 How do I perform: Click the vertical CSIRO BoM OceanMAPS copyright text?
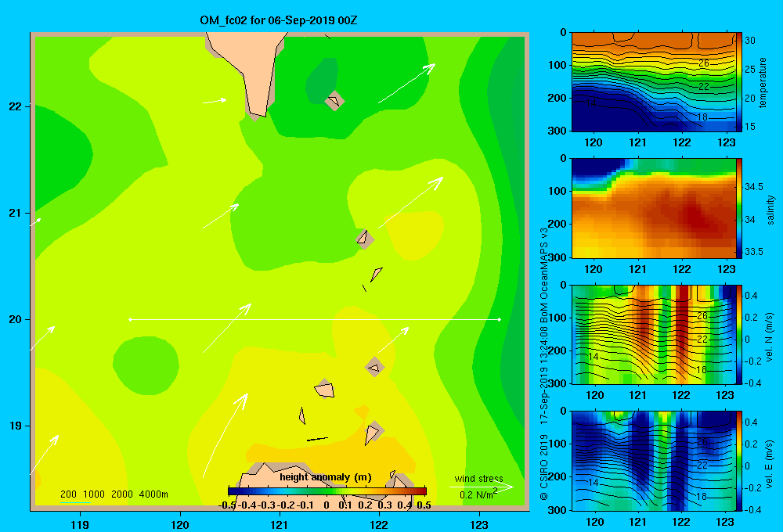(x=544, y=365)
